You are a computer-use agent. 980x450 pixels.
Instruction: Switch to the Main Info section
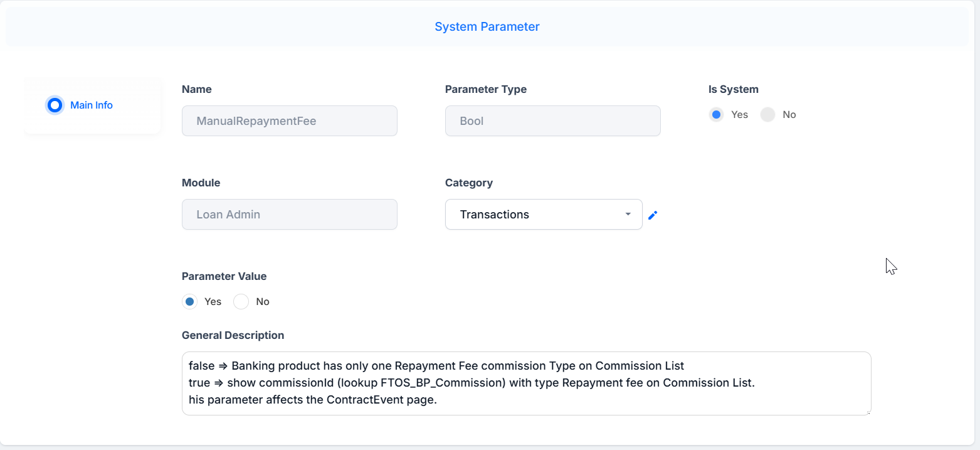92,105
